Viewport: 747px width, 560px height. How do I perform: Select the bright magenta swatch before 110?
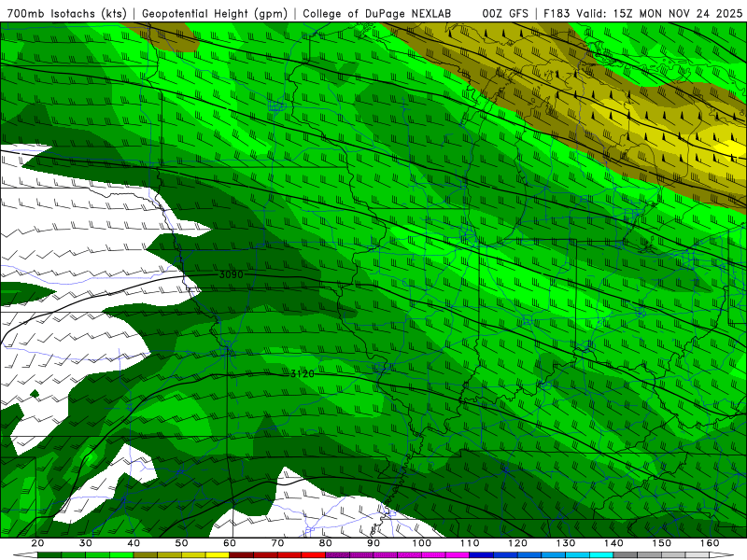tap(458, 555)
